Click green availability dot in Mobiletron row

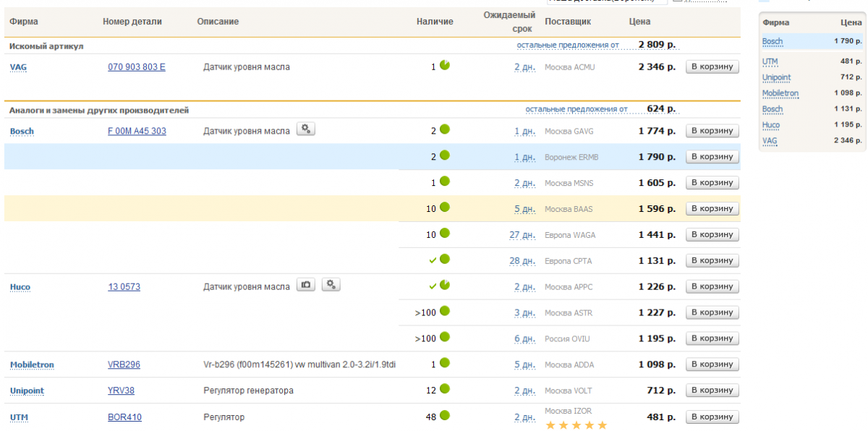point(445,363)
